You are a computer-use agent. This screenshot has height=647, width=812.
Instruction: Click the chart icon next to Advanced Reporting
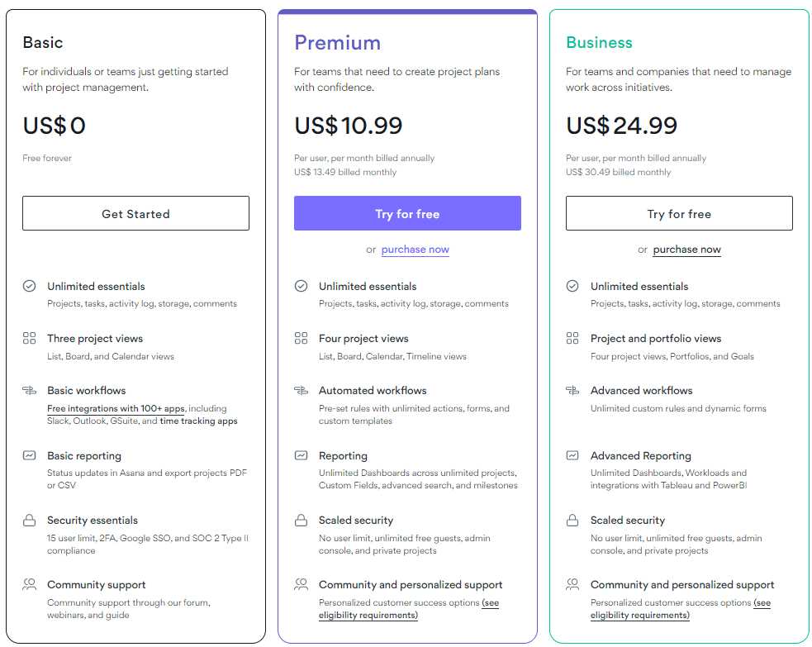click(572, 455)
